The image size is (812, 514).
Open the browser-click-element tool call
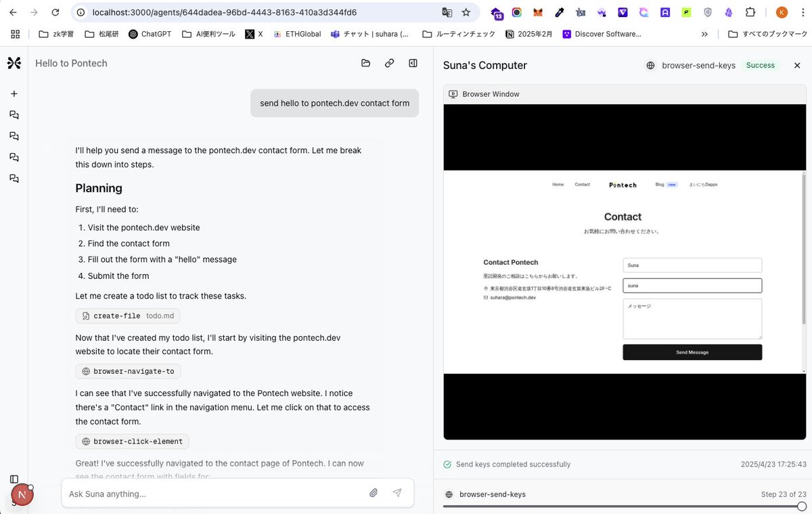(x=132, y=442)
